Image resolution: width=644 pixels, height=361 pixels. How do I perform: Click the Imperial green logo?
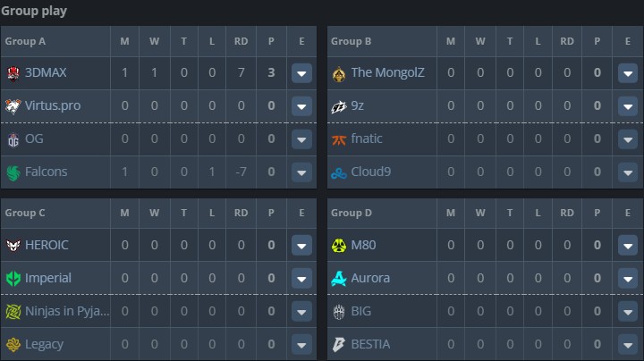click(x=13, y=278)
